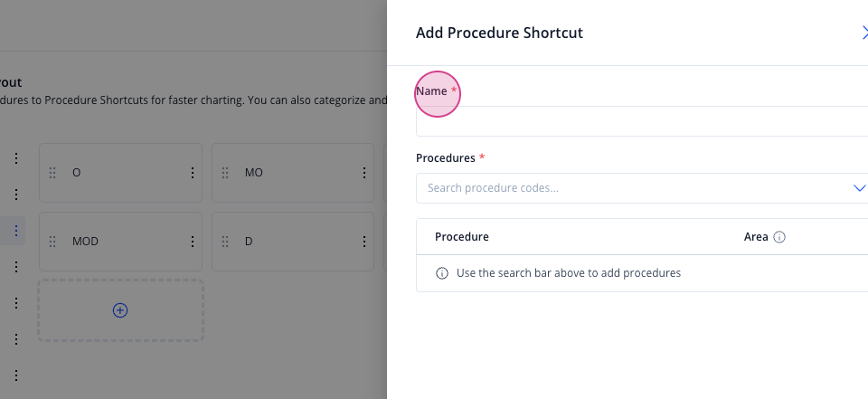This screenshot has width=868, height=399.
Task: Expand the Procedures dropdown chevron
Action: 859,188
